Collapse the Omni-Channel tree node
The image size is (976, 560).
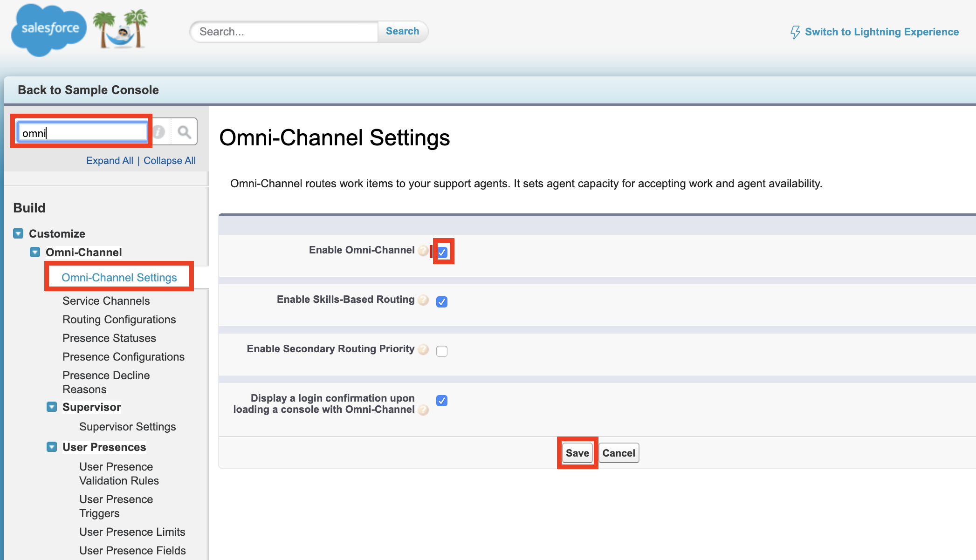(x=35, y=252)
